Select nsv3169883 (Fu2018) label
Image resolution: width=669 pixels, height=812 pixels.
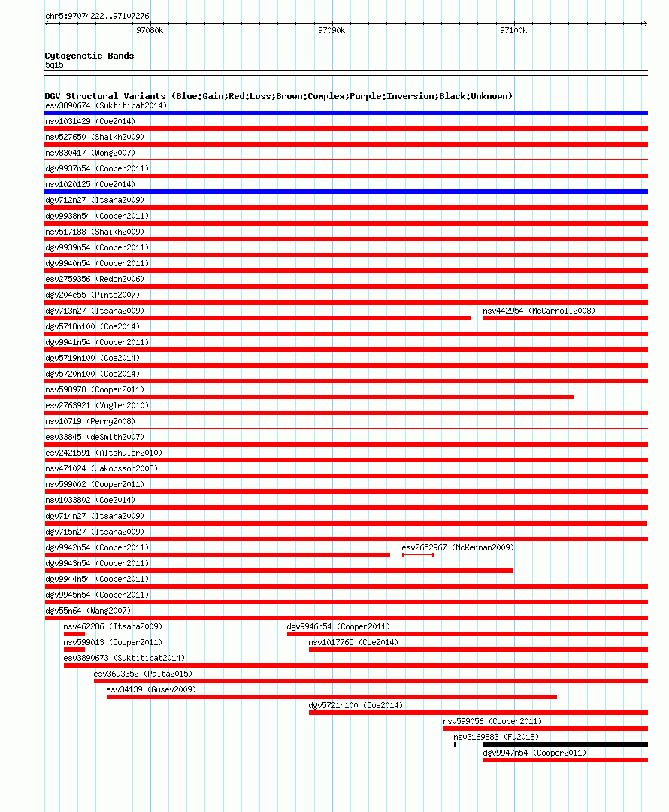point(496,738)
